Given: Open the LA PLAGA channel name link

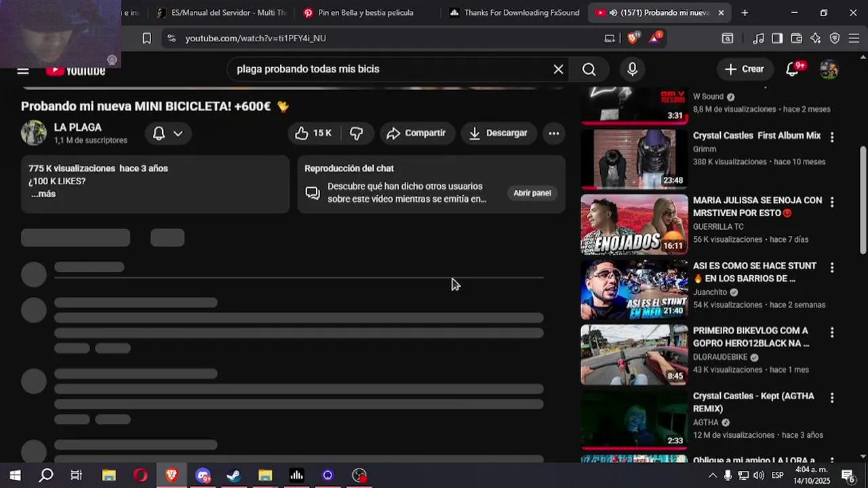Looking at the screenshot, I should click(78, 127).
